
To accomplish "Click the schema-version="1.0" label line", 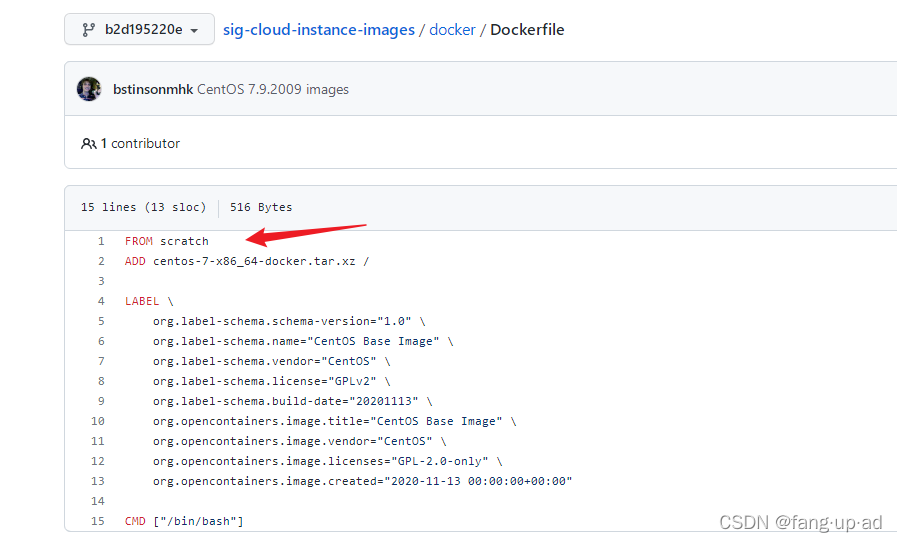I will tap(289, 321).
